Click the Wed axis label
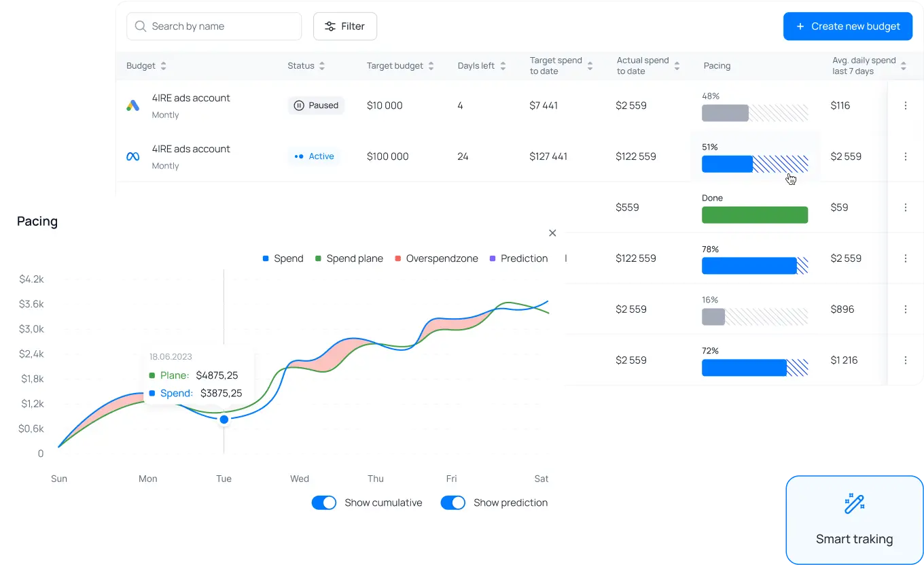924x565 pixels. point(300,479)
